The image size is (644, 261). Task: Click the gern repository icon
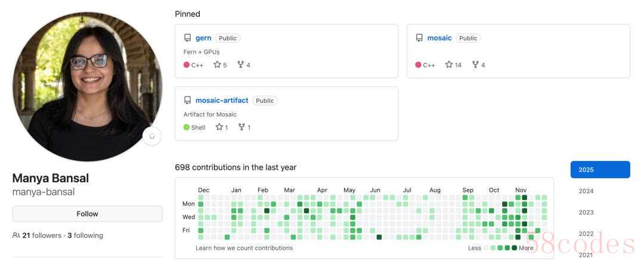coord(187,38)
